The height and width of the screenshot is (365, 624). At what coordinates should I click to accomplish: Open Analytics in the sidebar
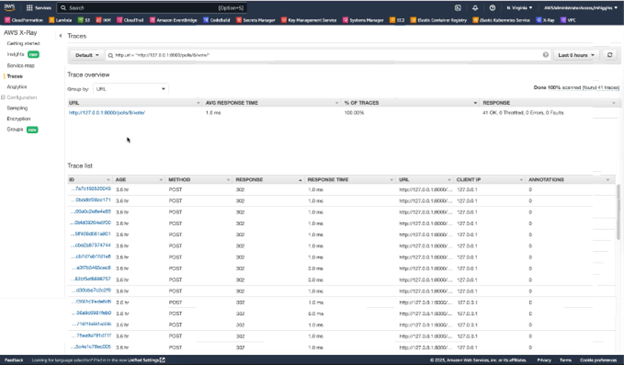[17, 87]
